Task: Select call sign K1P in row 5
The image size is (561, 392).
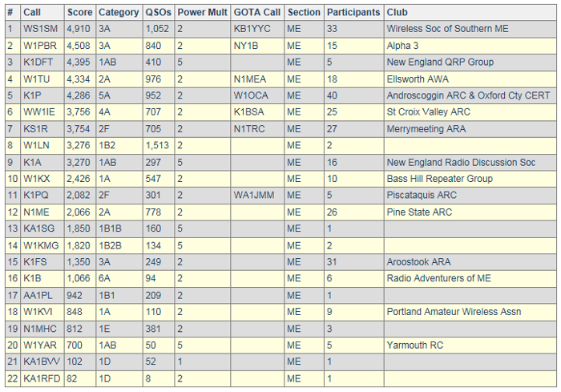Action: (x=32, y=95)
